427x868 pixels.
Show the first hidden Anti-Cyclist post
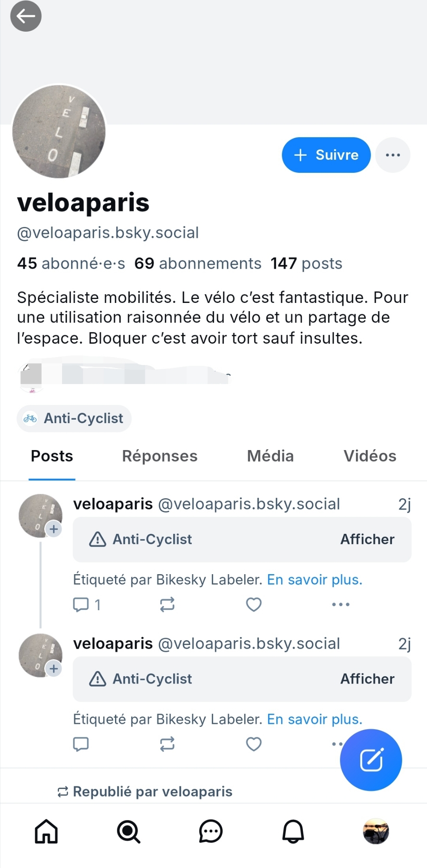click(367, 539)
